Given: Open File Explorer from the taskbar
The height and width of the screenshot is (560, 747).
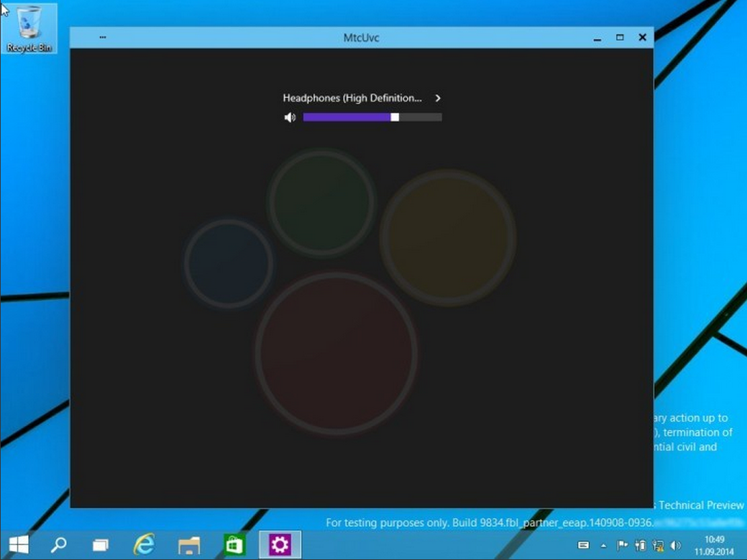Looking at the screenshot, I should click(189, 545).
